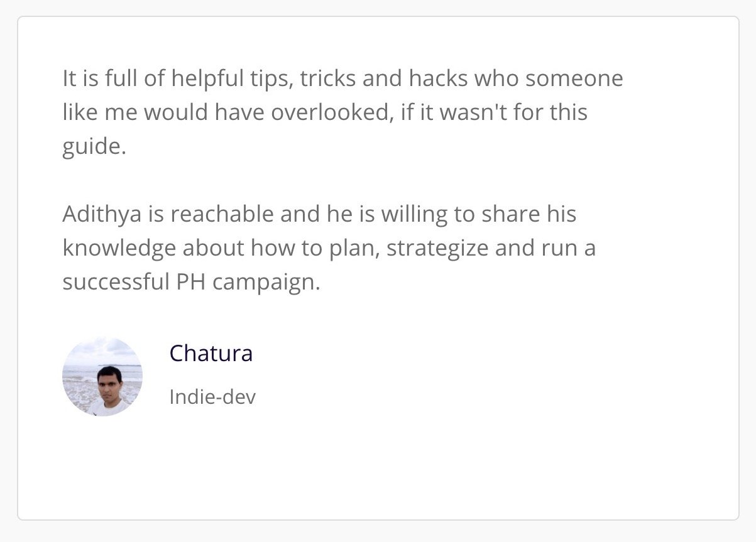Screen dimensions: 756x542
Task: Click the word knowledge in second paragraph
Action: click(119, 249)
